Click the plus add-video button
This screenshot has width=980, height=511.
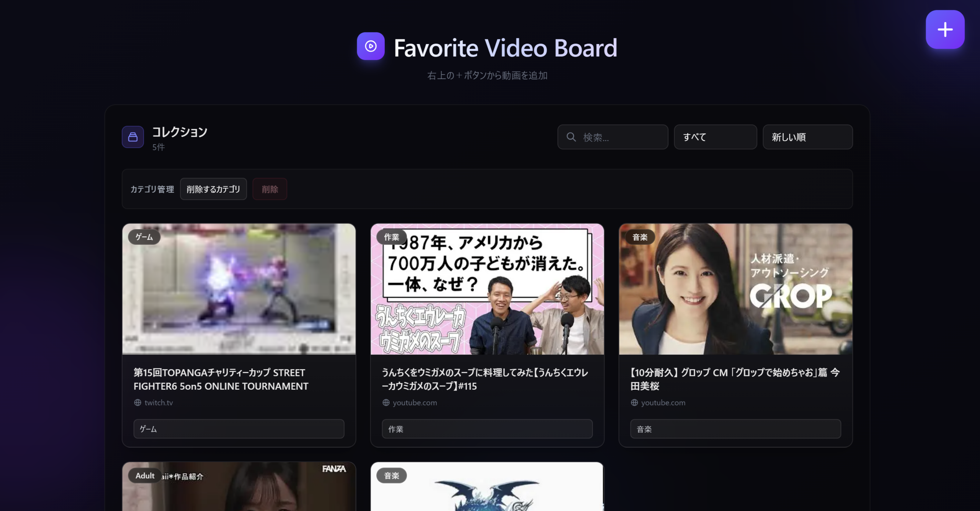pyautogui.click(x=945, y=29)
